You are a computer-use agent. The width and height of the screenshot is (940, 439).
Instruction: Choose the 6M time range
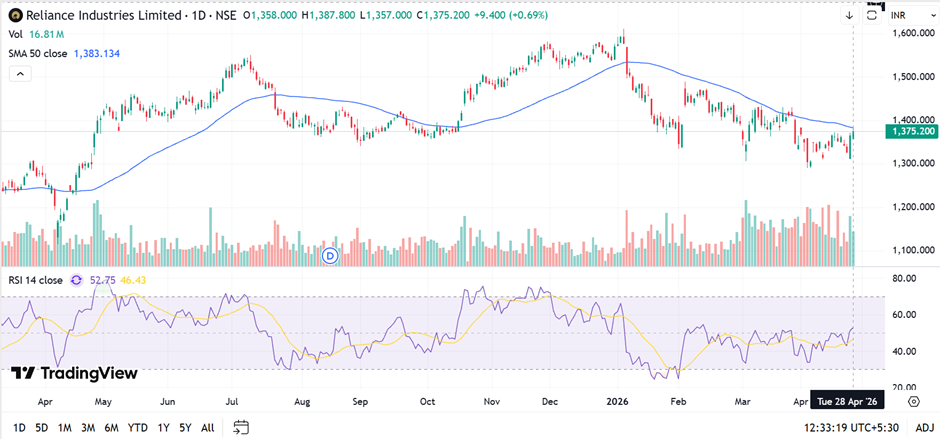tap(112, 427)
